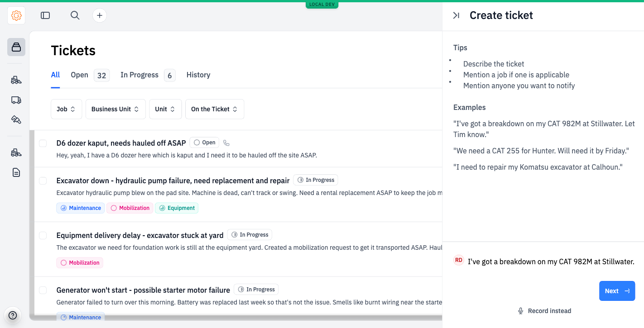Image resolution: width=644 pixels, height=328 pixels.
Task: Click the plus button to create new
Action: [100, 15]
